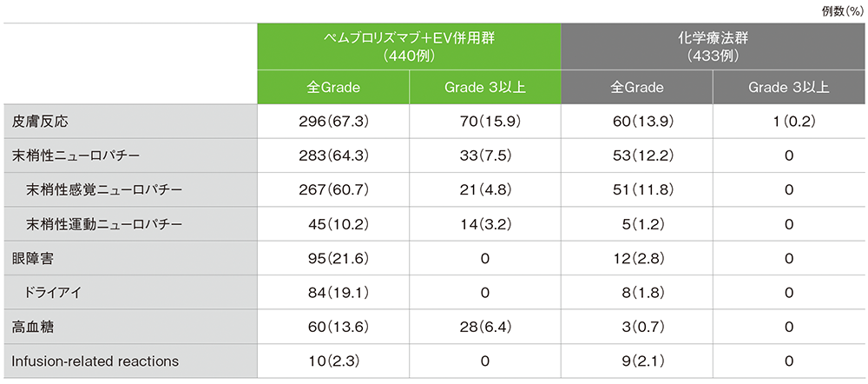Click the 例数(%) unit note

[840, 9]
